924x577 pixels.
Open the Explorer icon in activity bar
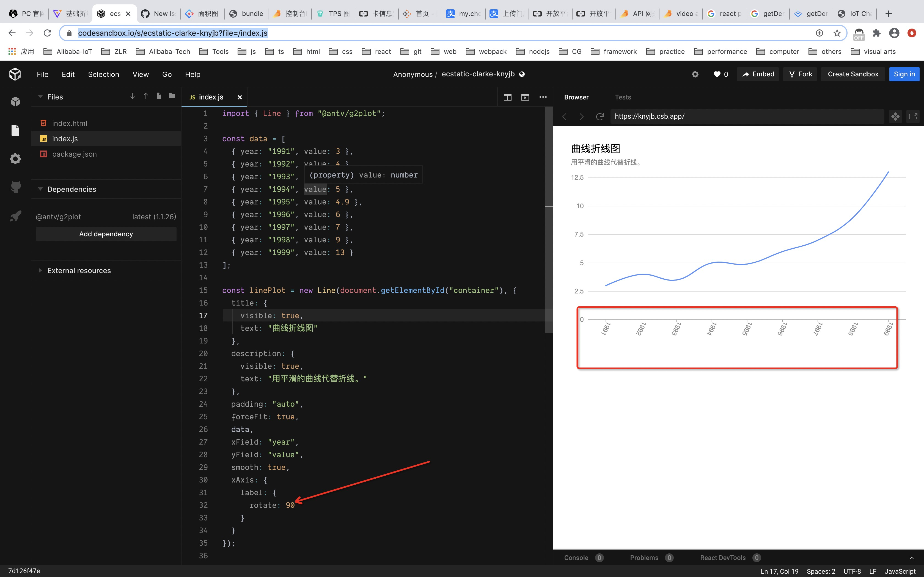[15, 131]
